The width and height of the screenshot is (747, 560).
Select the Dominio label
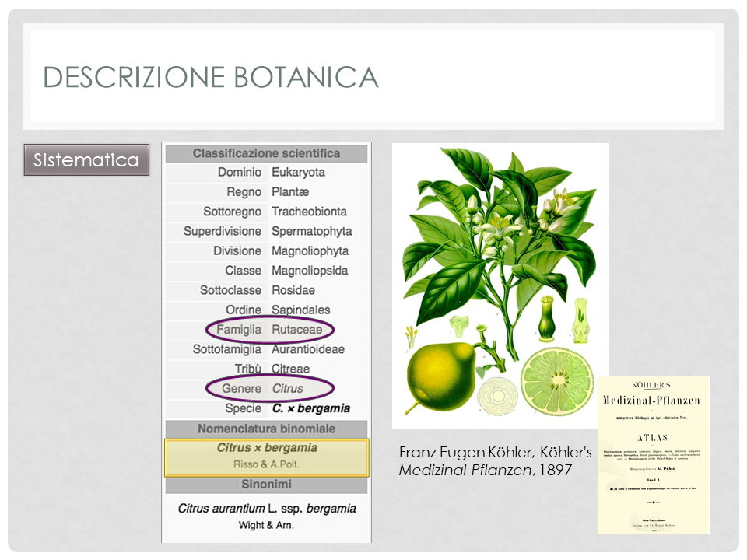point(240,172)
